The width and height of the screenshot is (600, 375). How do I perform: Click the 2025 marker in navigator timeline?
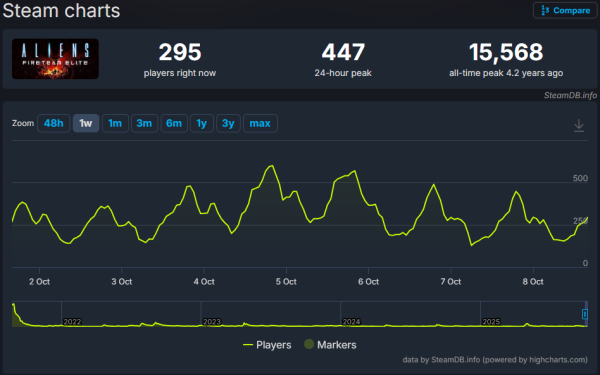pyautogui.click(x=491, y=322)
